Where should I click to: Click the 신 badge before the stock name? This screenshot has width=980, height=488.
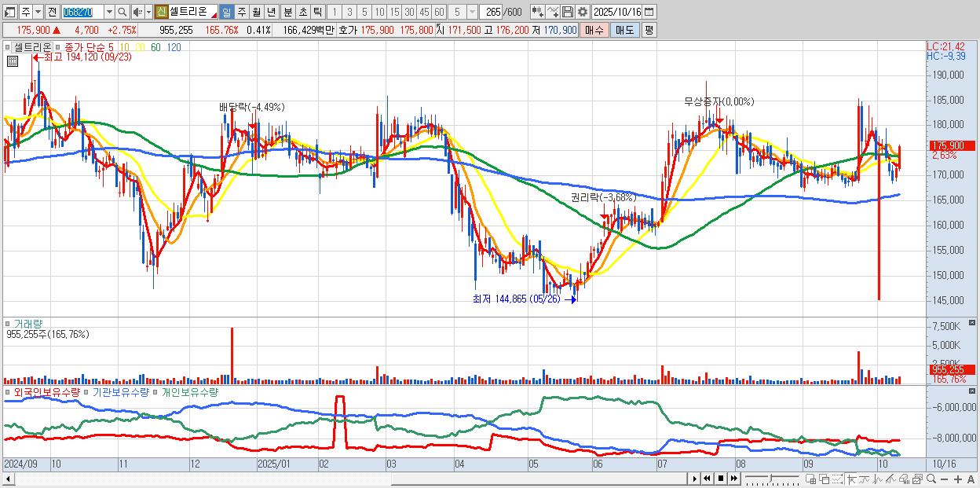[161, 12]
